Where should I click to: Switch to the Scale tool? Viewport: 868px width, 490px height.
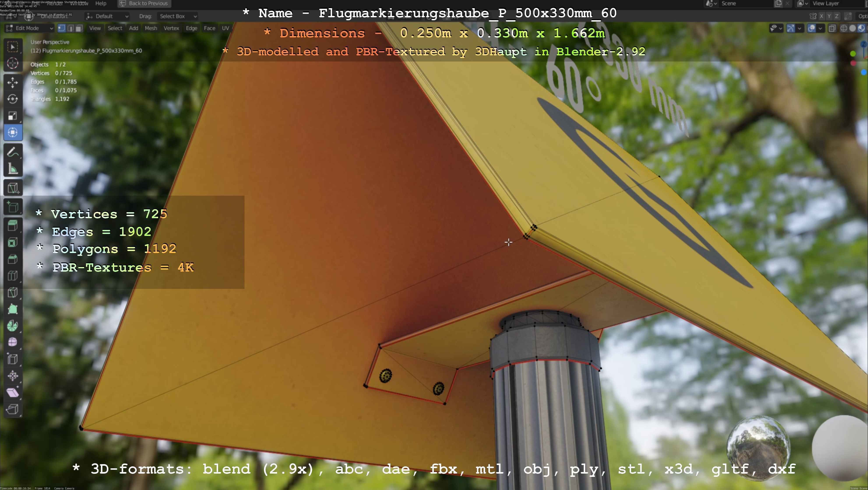tap(13, 116)
